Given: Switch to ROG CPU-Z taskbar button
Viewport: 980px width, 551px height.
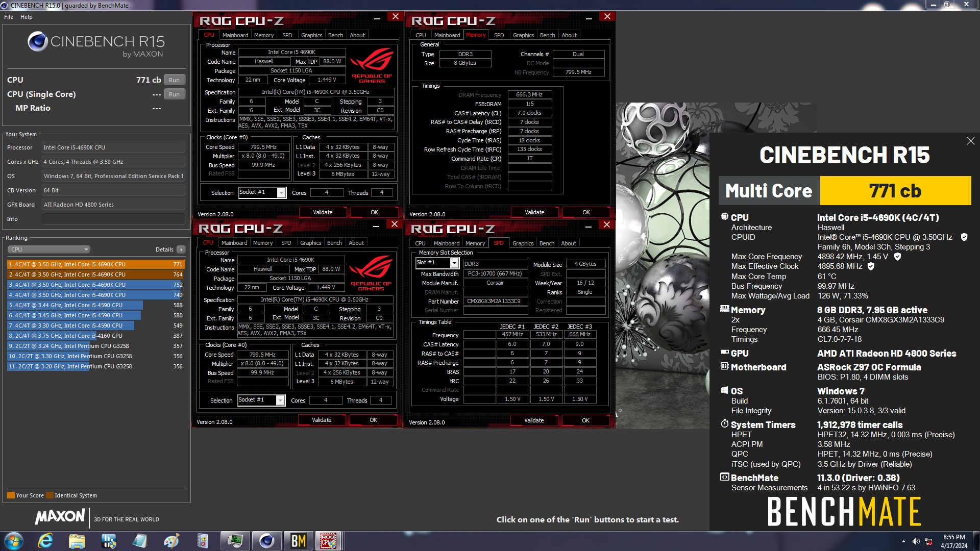Looking at the screenshot, I should tap(328, 541).
